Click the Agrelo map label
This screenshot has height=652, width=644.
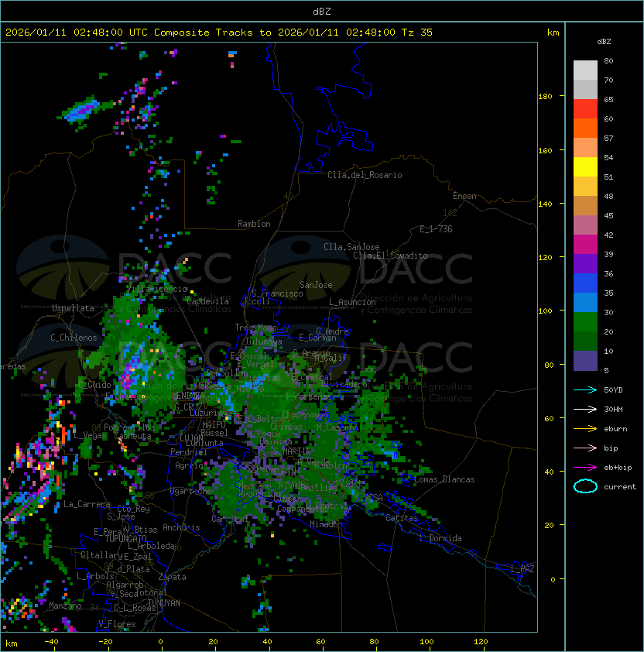click(189, 465)
